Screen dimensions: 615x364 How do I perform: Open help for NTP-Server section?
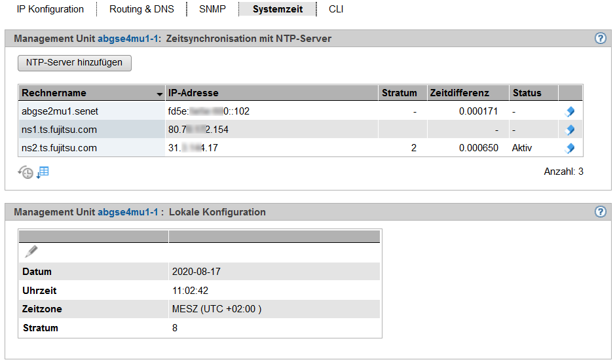point(600,39)
